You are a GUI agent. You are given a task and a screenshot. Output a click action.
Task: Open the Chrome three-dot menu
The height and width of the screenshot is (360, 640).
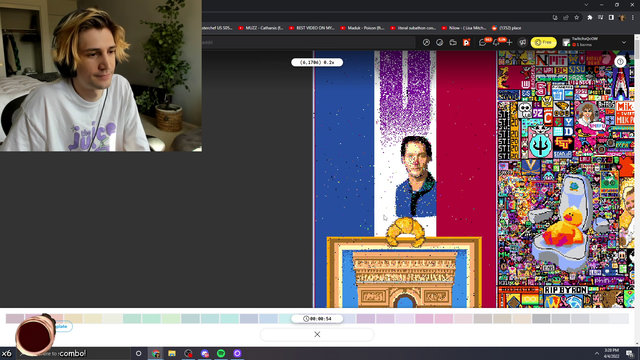tap(633, 18)
